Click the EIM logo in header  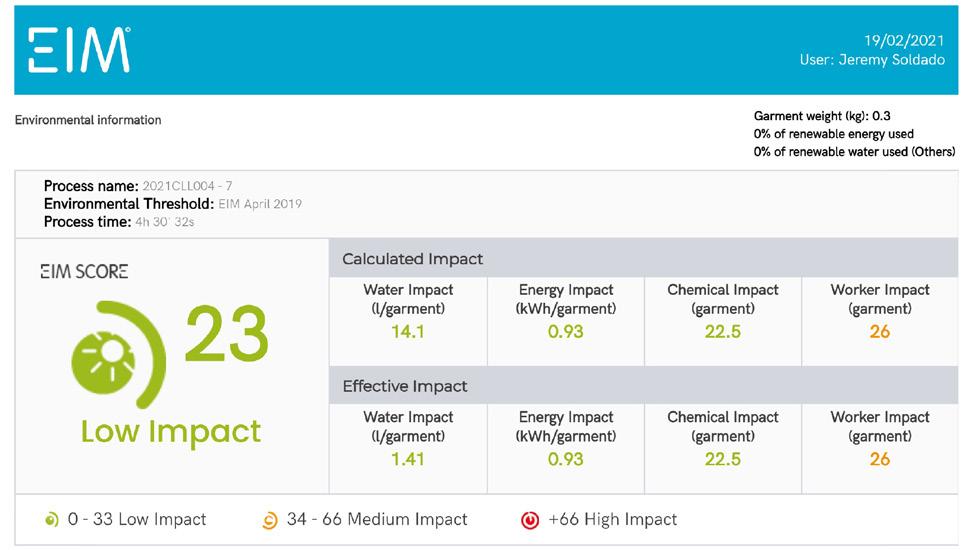coord(80,49)
